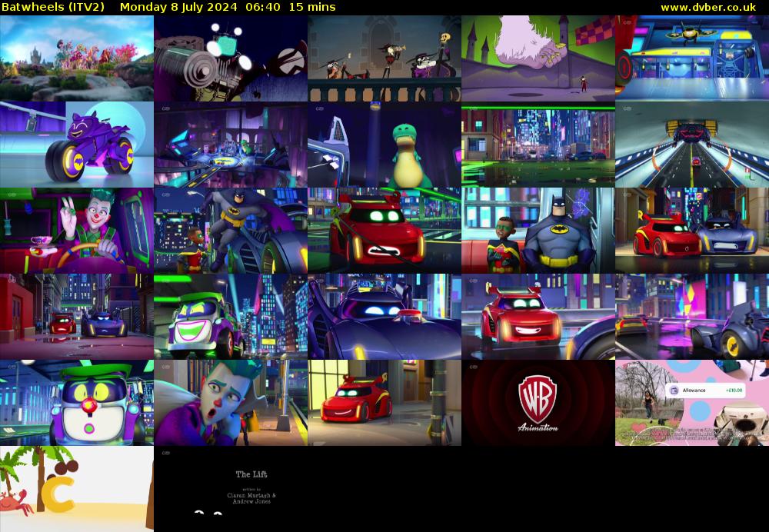
Task: Click the crab and letter C thumbnail
Action: [77, 489]
